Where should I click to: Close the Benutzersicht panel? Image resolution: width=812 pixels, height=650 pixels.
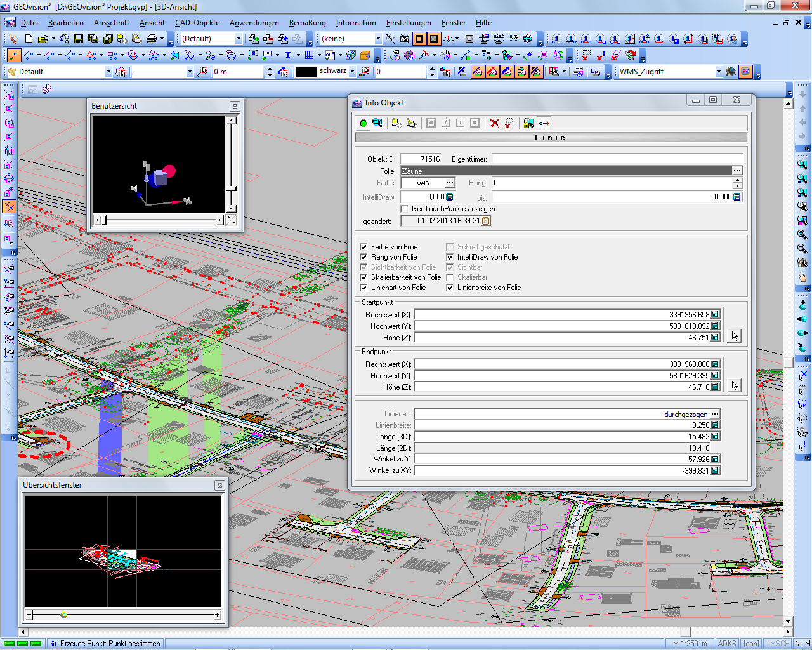235,106
